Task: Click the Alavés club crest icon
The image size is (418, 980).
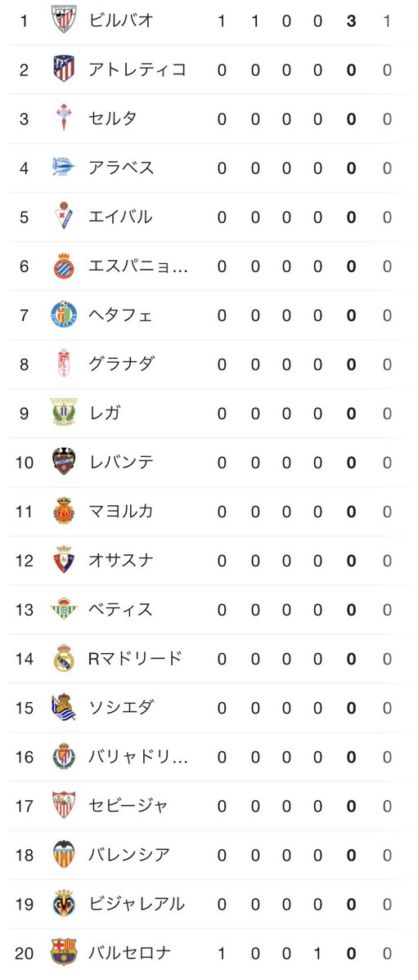Action: [x=64, y=167]
